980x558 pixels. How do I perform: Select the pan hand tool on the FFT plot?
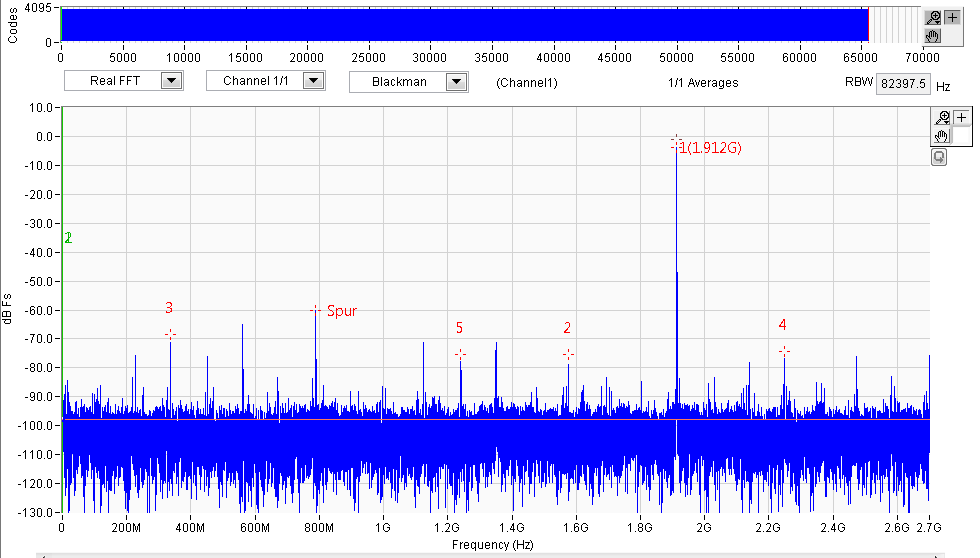[x=942, y=136]
